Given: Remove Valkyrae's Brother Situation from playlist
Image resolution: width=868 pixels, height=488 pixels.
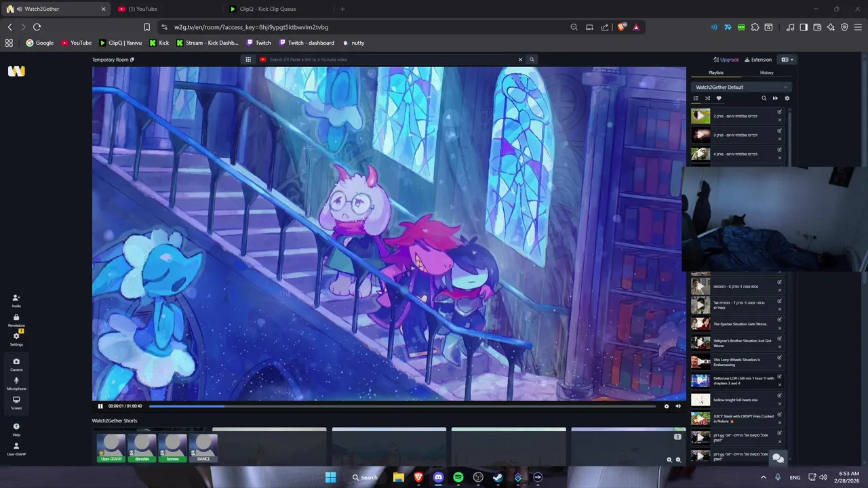Looking at the screenshot, I should pyautogui.click(x=780, y=348).
